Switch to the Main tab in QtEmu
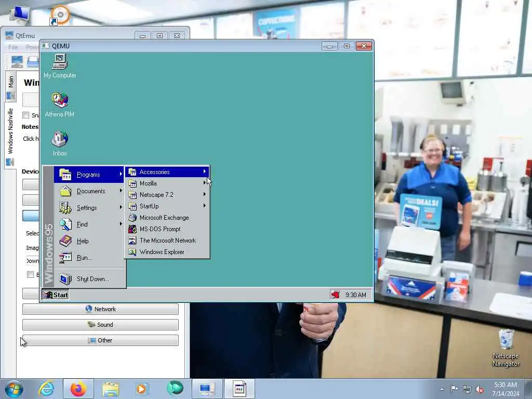Screen dimensions: 532x399 tap(10, 87)
